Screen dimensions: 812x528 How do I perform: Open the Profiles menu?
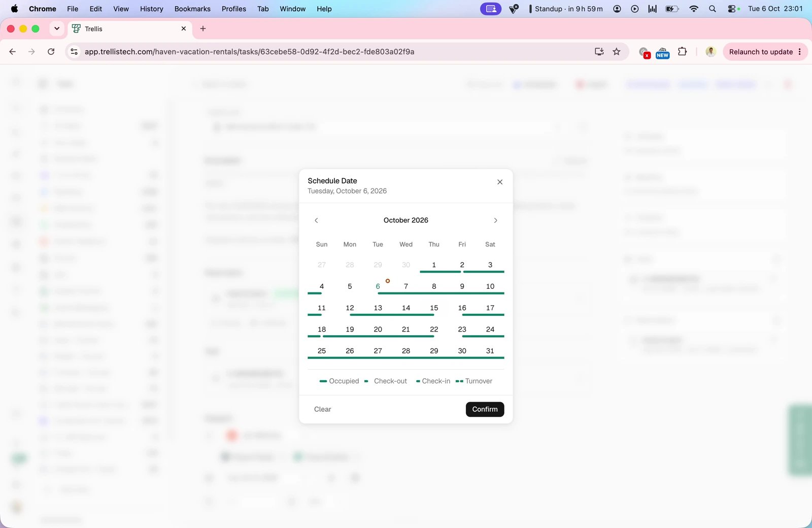click(234, 9)
